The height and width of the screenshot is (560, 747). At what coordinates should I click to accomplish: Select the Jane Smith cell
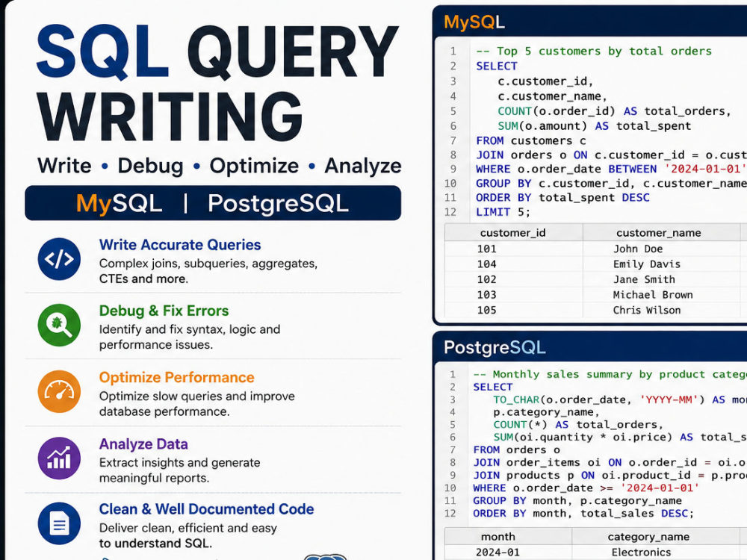pos(644,279)
